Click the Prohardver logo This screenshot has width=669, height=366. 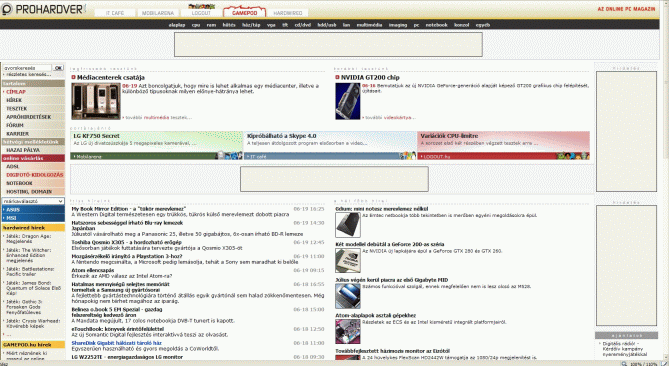pyautogui.click(x=43, y=9)
